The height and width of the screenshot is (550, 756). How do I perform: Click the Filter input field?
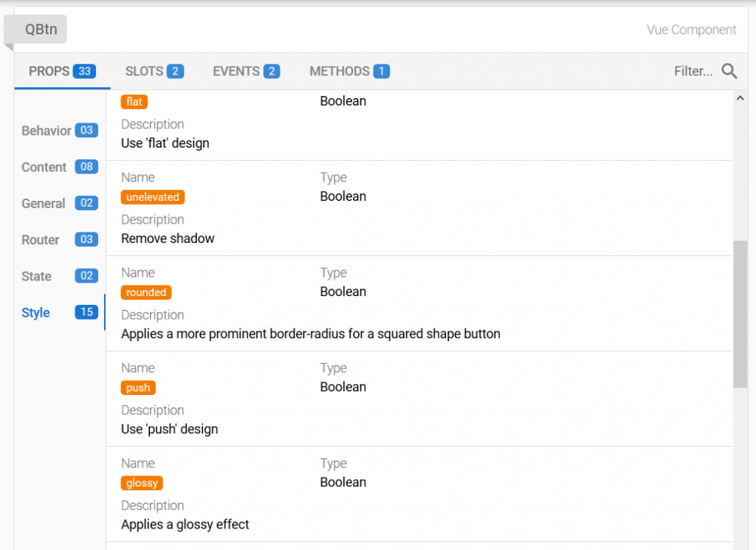(693, 72)
